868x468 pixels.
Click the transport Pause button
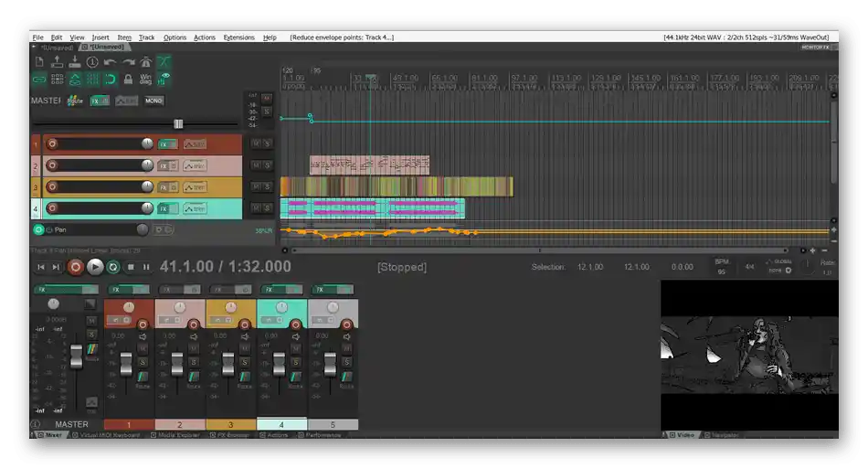146,267
